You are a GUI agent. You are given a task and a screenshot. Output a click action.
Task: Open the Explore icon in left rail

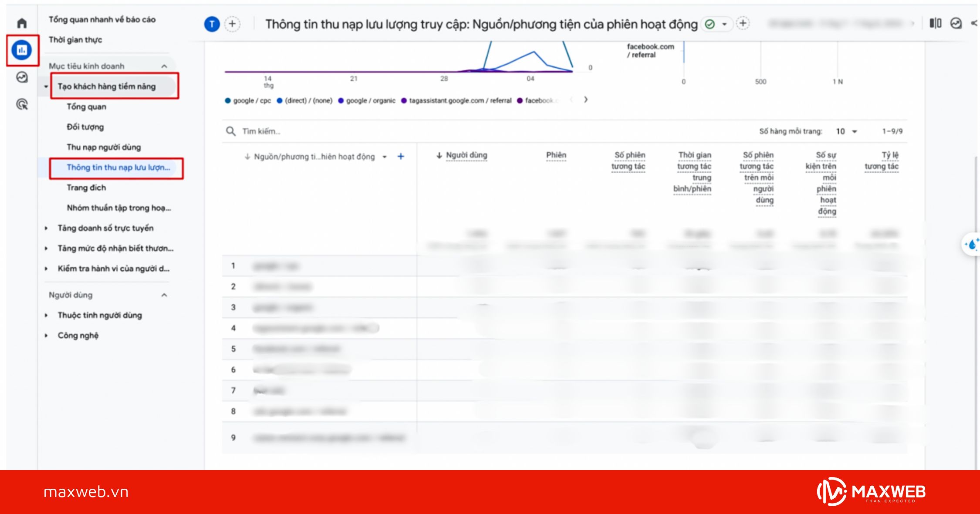(22, 77)
